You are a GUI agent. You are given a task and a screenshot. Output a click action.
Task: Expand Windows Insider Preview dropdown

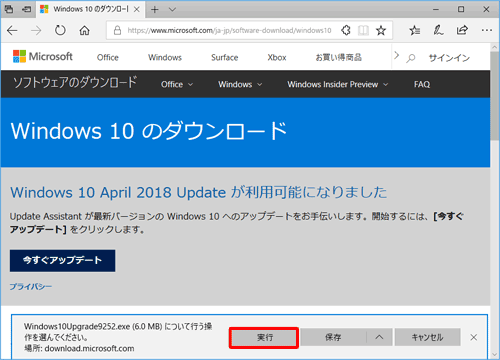(338, 84)
